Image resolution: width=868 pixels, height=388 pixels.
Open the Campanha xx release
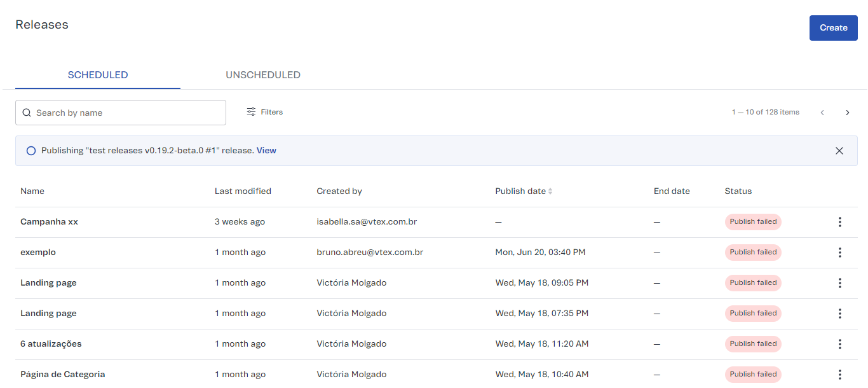point(49,222)
